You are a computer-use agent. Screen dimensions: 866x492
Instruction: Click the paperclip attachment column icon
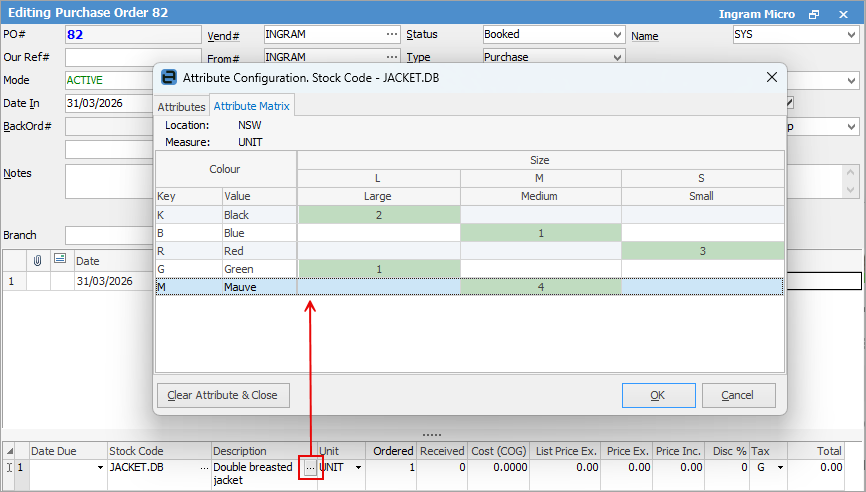(x=38, y=260)
